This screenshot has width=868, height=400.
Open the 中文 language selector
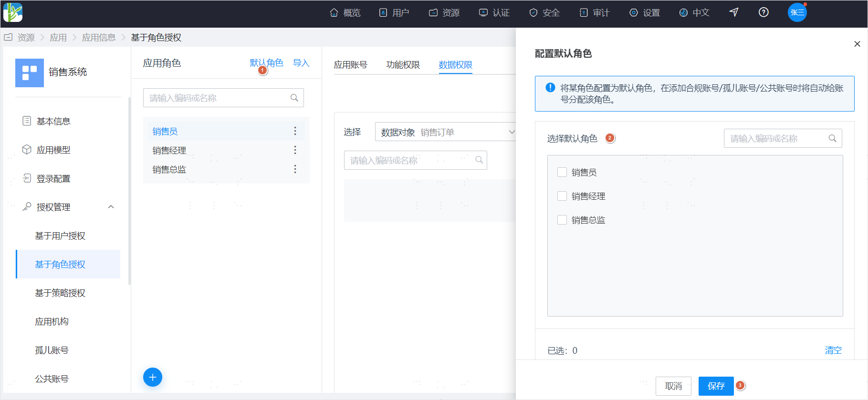pos(694,12)
